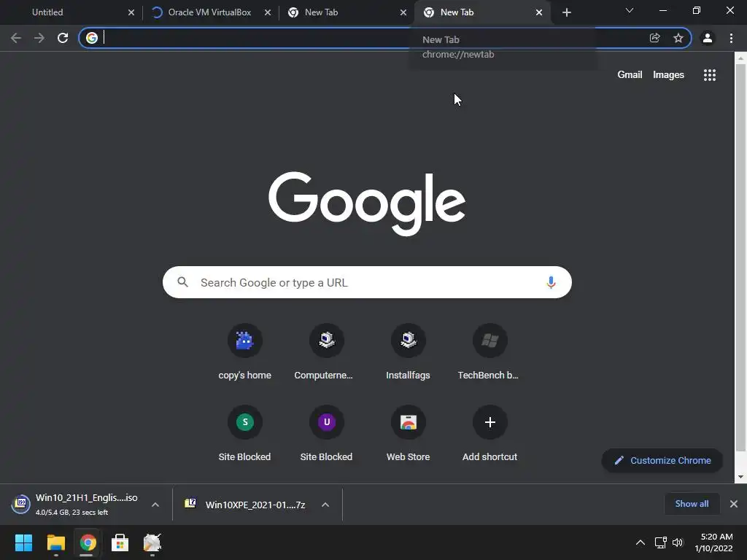Viewport: 747px width, 560px height.
Task: Expand options for Win10_21H1 iso download
Action: pyautogui.click(x=155, y=505)
